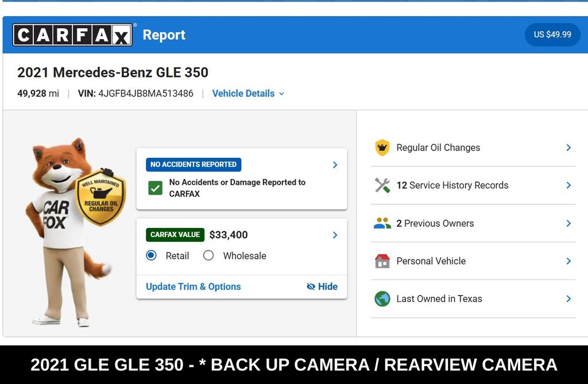Open the Personal Vehicle arrow
This screenshot has height=384, width=588.
pyautogui.click(x=568, y=261)
